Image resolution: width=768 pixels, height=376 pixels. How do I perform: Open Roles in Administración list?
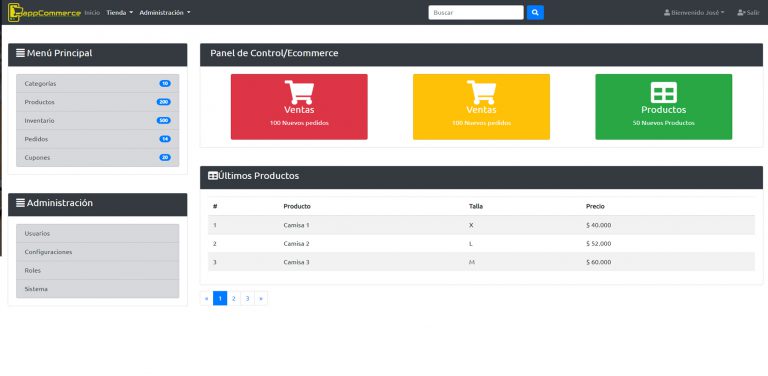click(97, 270)
